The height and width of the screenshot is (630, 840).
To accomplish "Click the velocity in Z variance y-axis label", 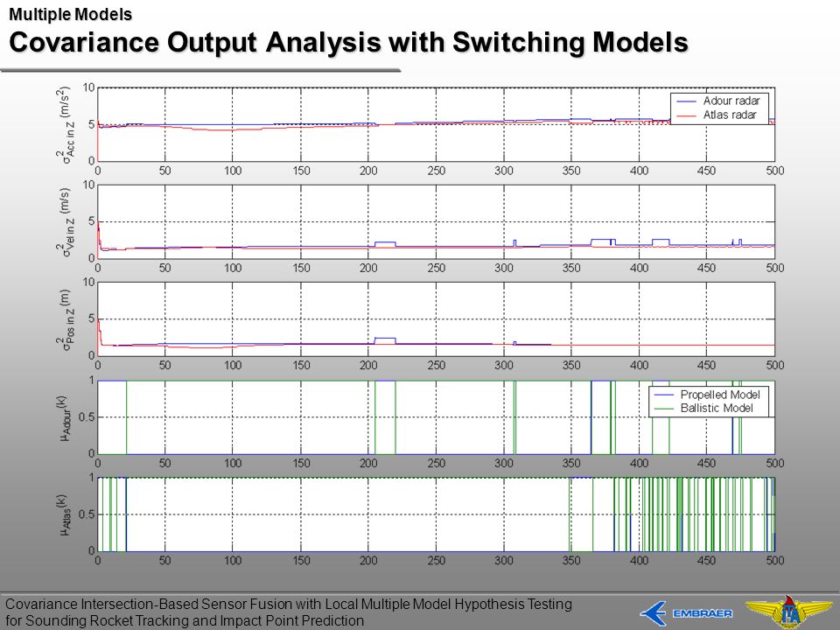I will (64, 221).
